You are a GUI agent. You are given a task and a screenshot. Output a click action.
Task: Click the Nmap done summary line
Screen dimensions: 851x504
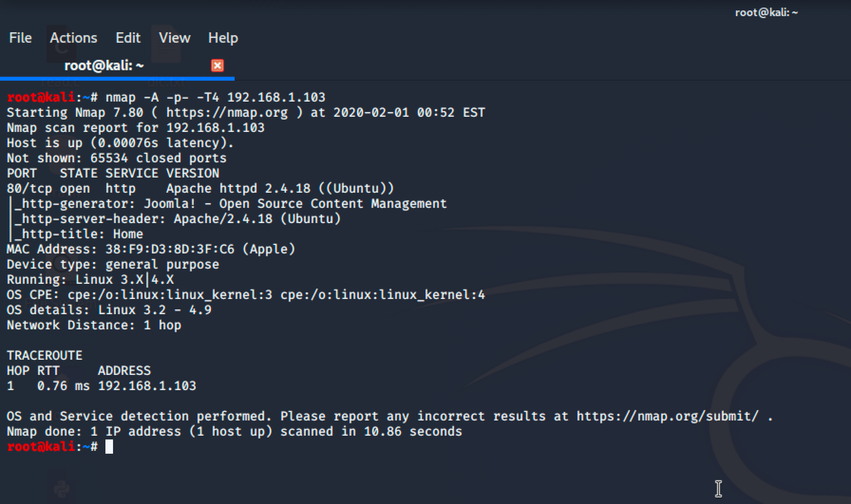[234, 431]
